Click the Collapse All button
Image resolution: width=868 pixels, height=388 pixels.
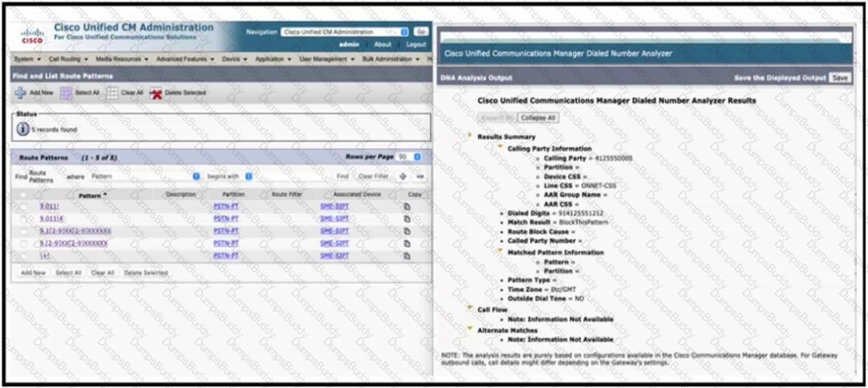[x=538, y=118]
